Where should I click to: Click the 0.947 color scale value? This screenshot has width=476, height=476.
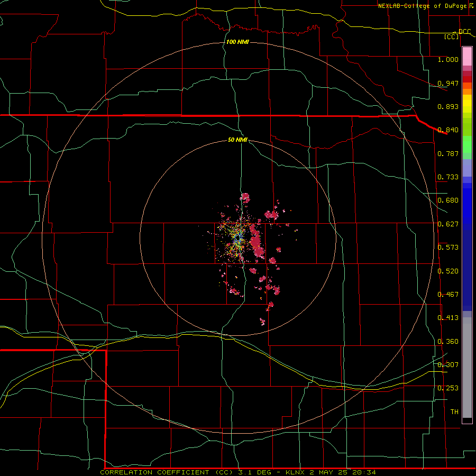tap(448, 83)
